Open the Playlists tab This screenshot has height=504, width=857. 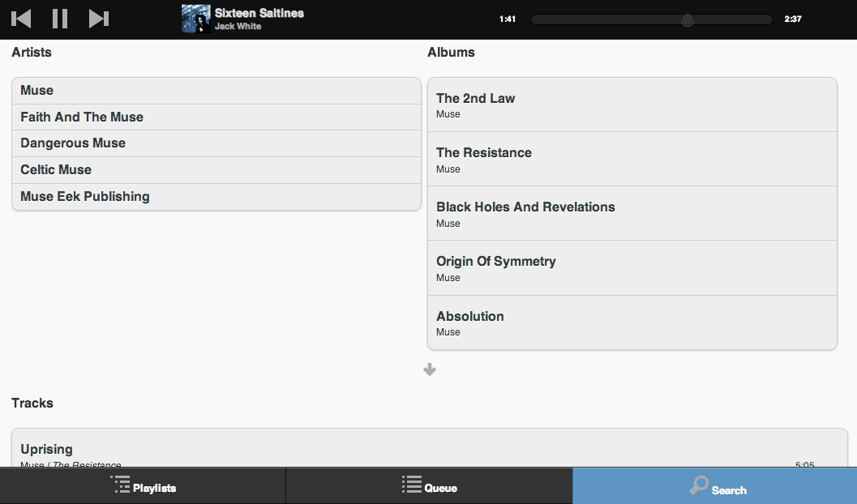(x=143, y=486)
